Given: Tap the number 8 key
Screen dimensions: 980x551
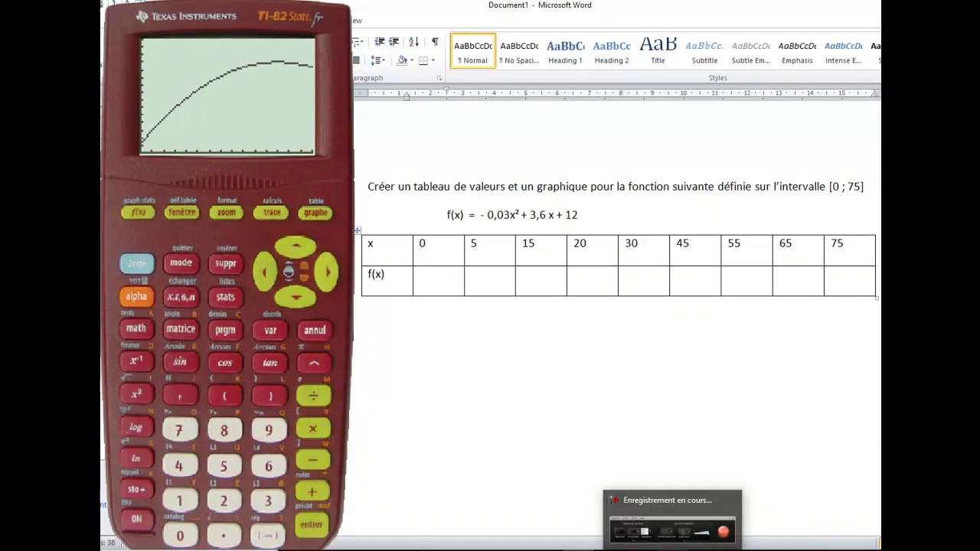Looking at the screenshot, I should point(224,431).
